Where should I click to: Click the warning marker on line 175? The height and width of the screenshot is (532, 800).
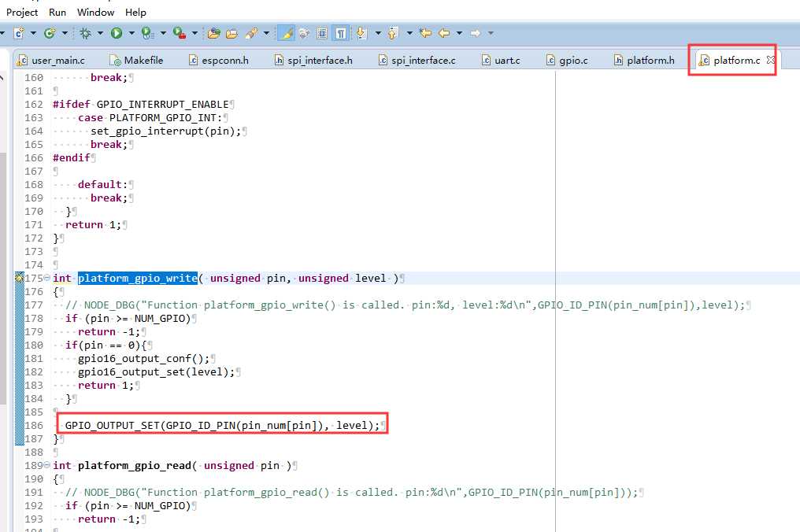(x=20, y=278)
